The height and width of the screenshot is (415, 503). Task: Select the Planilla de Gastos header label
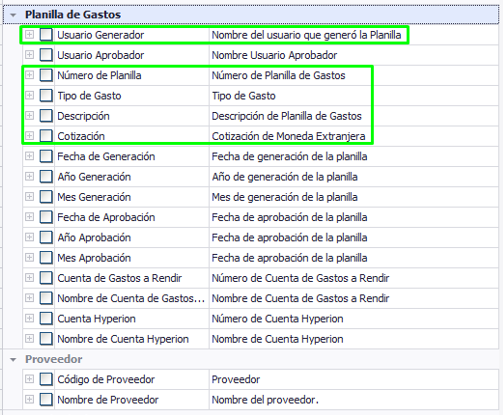(x=73, y=15)
